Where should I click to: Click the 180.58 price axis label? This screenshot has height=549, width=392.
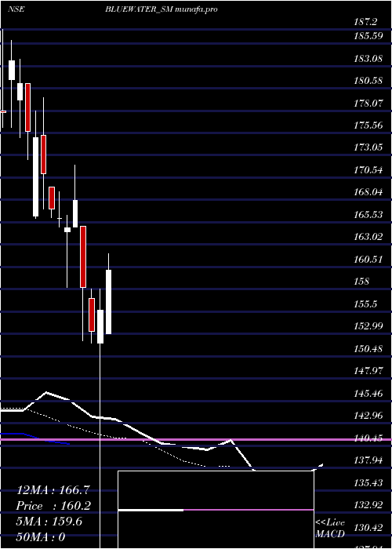tap(368, 81)
